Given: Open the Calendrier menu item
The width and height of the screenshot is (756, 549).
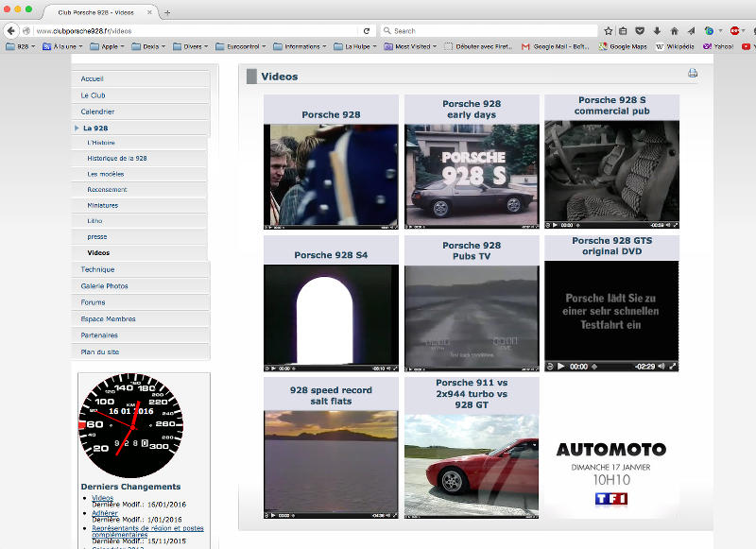Looking at the screenshot, I should tap(97, 112).
